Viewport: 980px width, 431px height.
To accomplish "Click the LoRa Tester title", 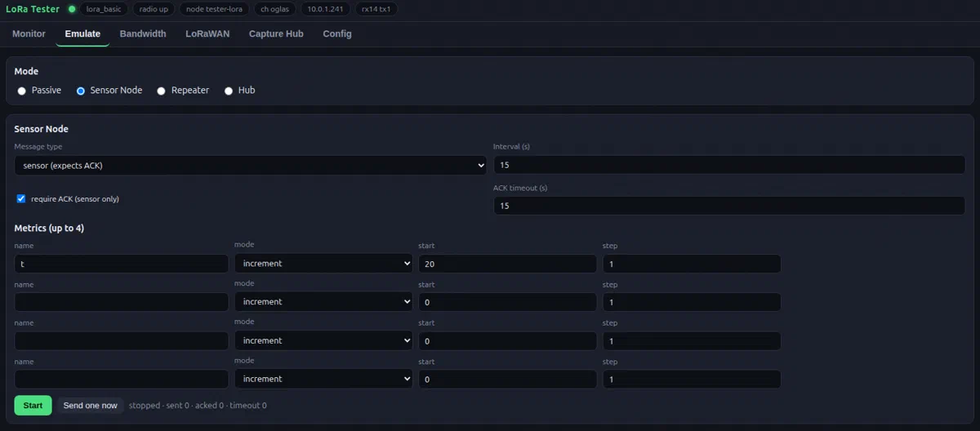I will [33, 9].
